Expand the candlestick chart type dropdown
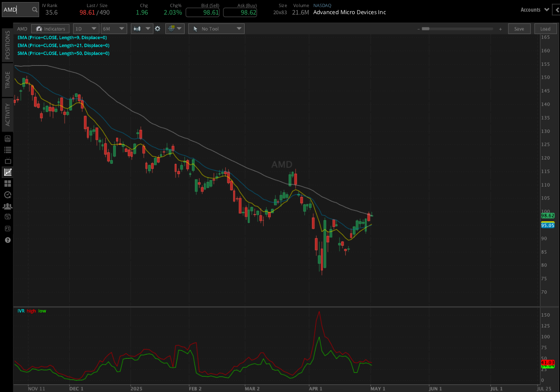 click(x=141, y=29)
